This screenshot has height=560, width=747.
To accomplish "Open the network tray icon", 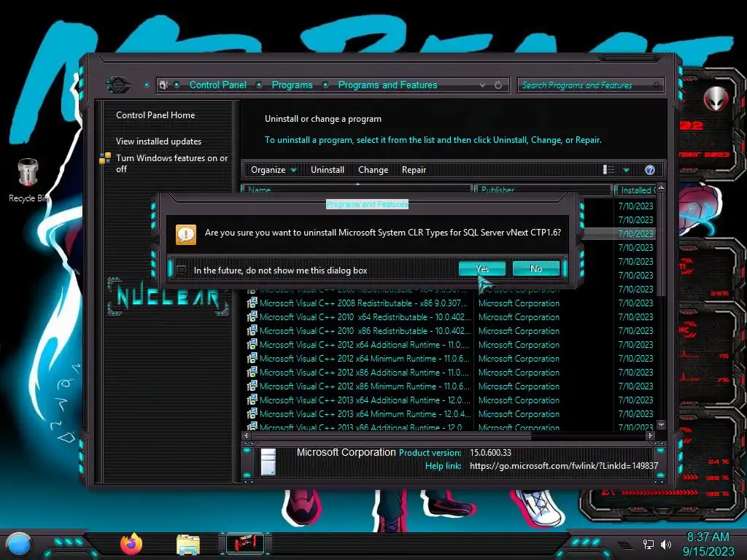I will 648,544.
